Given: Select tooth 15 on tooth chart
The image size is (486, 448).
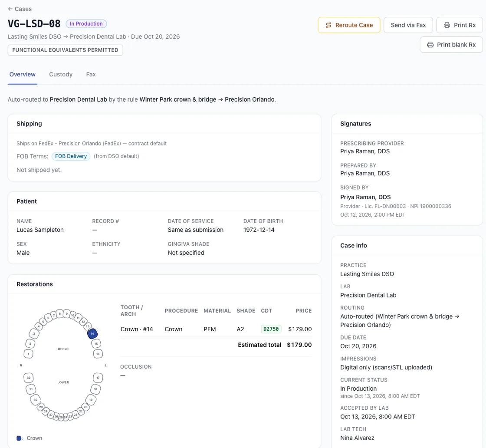Looking at the screenshot, I should [x=96, y=343].
